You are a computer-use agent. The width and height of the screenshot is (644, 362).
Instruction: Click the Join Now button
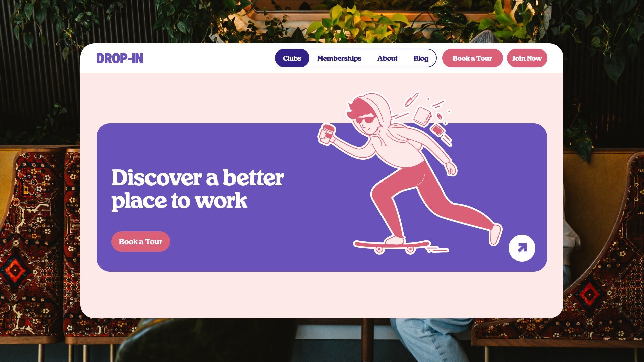point(527,58)
